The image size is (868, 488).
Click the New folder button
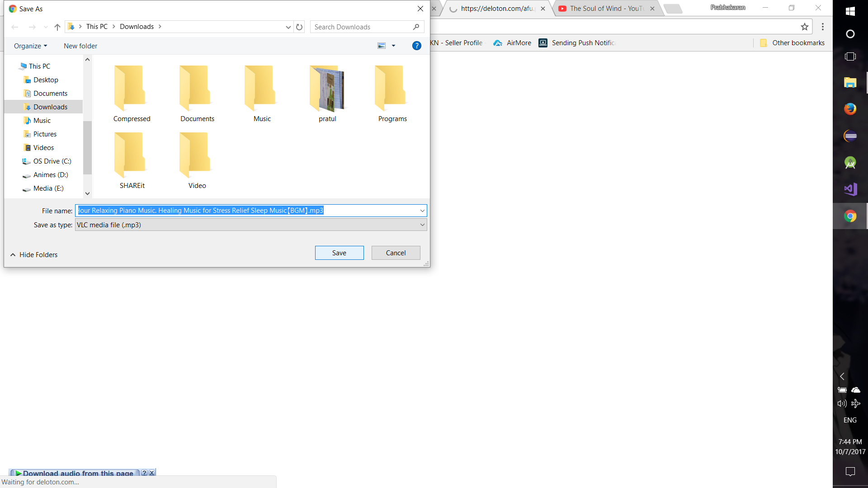click(80, 46)
